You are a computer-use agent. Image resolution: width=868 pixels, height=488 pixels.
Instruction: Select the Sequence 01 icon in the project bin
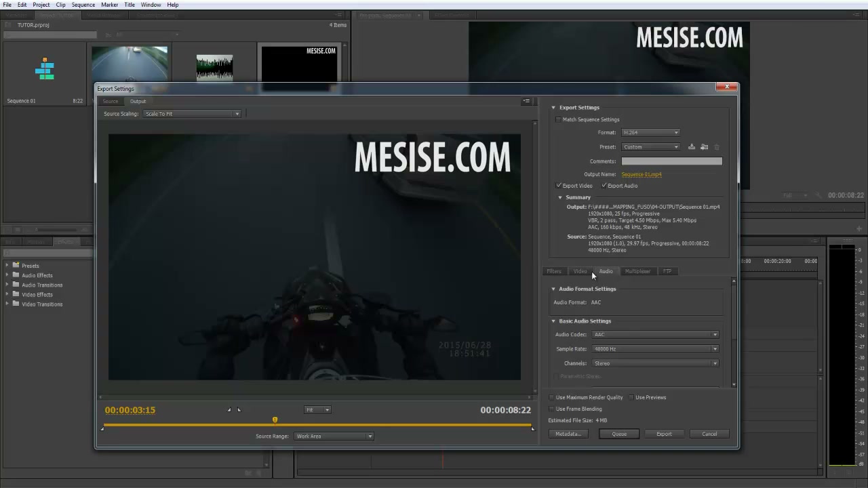pos(45,70)
